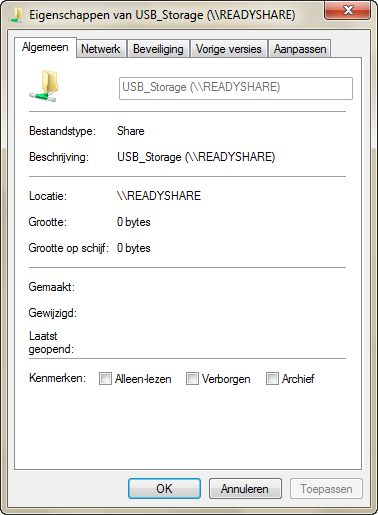
Task: Click the Beschrijving value text
Action: (196, 157)
